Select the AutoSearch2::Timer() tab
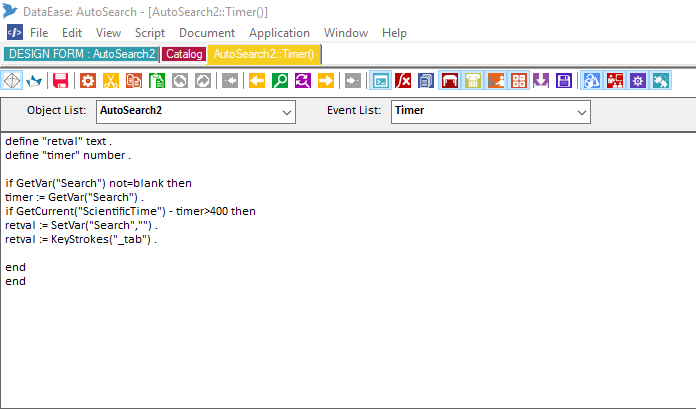The image size is (696, 409). coord(264,54)
